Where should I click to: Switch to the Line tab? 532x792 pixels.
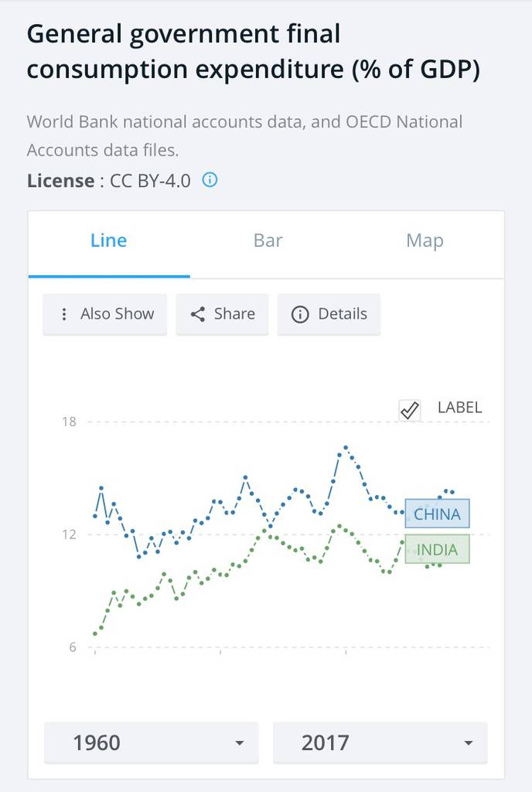pos(108,241)
